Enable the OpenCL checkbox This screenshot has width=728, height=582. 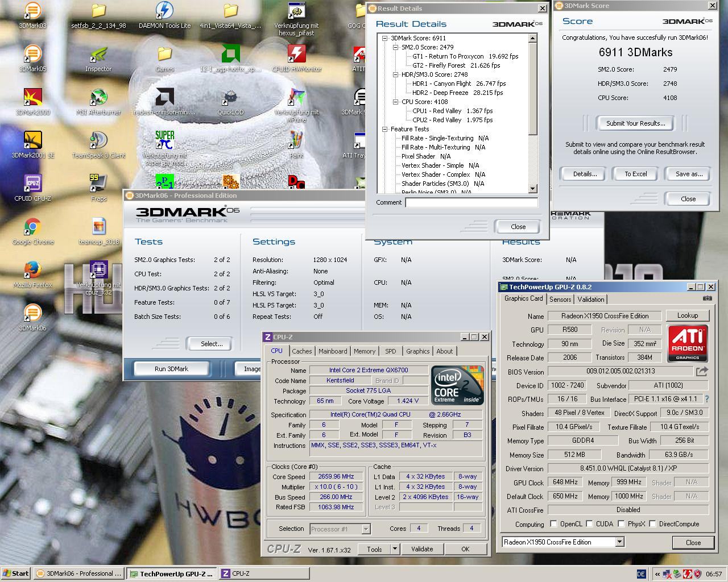553,524
